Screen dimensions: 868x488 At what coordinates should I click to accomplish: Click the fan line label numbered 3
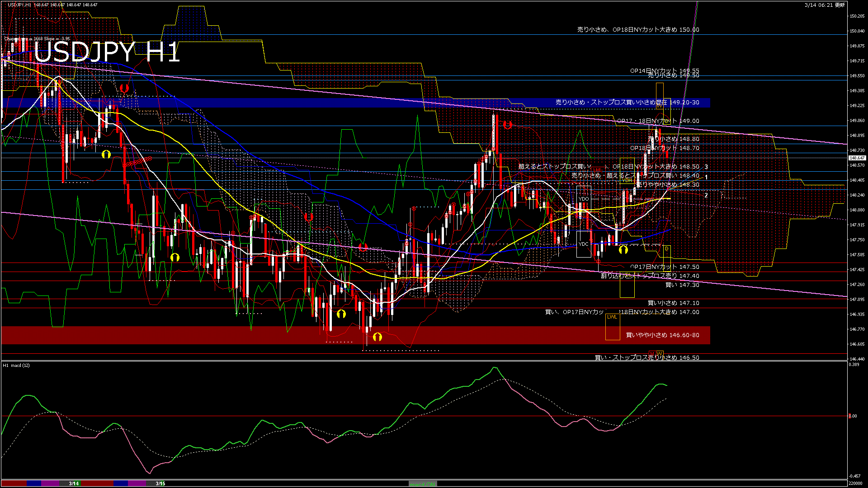tap(706, 167)
